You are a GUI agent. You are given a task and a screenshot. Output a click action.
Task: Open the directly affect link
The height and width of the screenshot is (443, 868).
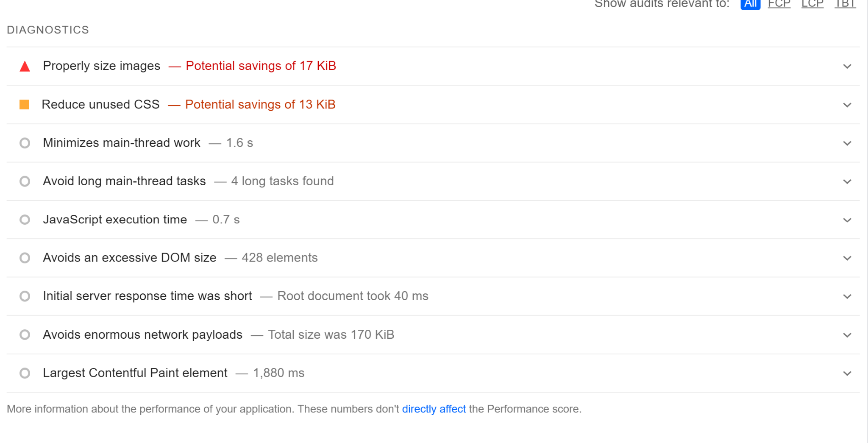tap(434, 409)
